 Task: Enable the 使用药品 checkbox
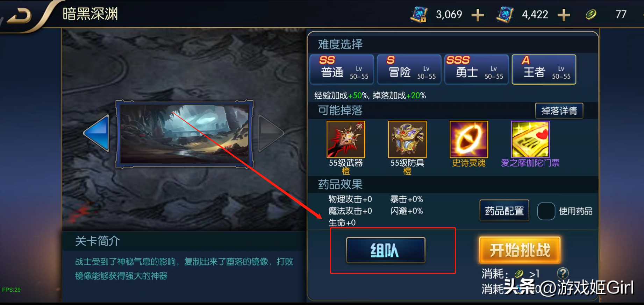pos(546,211)
